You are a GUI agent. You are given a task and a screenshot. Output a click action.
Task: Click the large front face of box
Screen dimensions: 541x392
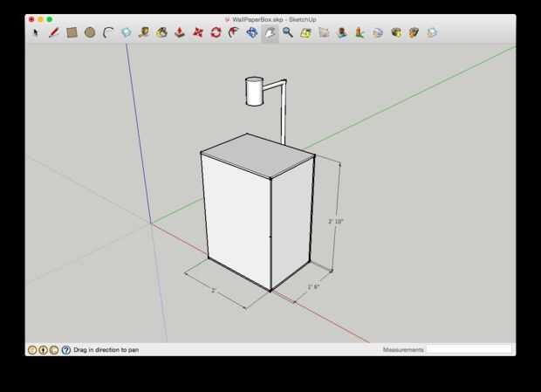238,221
